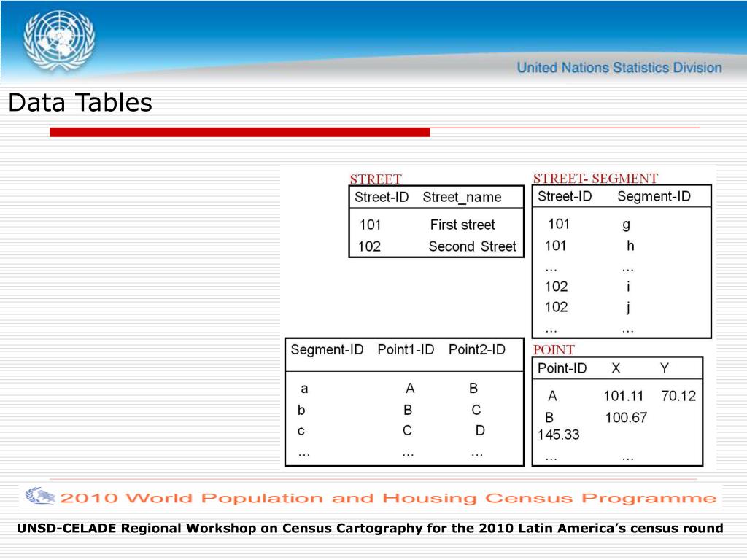Click 'United Nations Statistics Division' text
Screen dimensions: 747x560
(x=619, y=68)
